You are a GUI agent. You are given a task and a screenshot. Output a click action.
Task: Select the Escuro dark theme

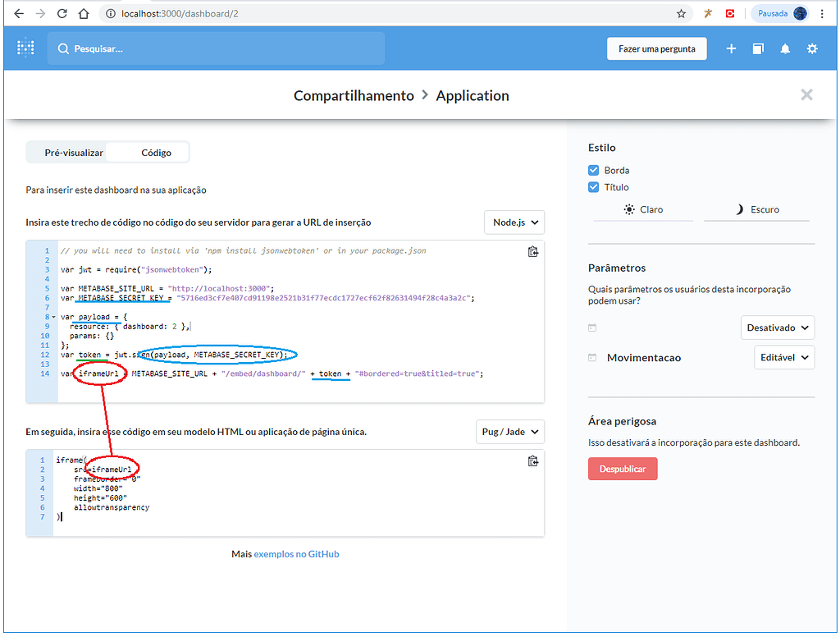point(757,209)
